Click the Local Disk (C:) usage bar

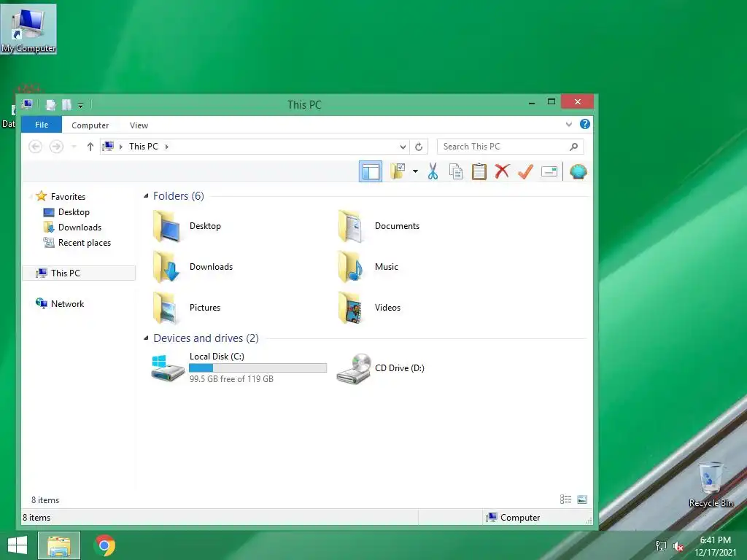click(258, 367)
